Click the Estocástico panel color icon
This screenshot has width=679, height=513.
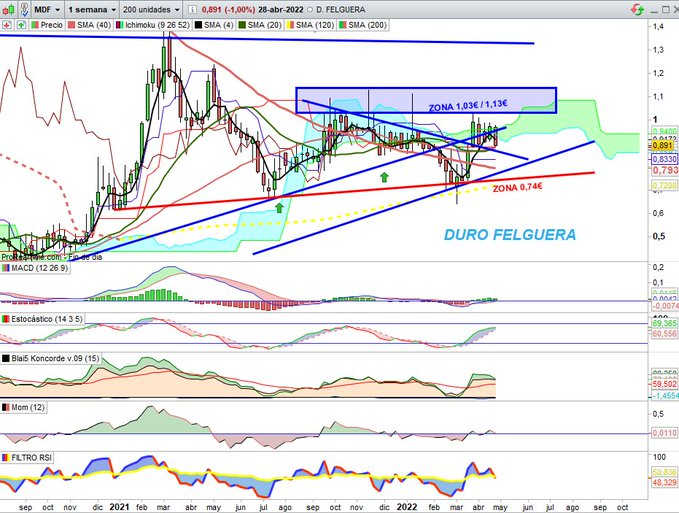coord(6,319)
